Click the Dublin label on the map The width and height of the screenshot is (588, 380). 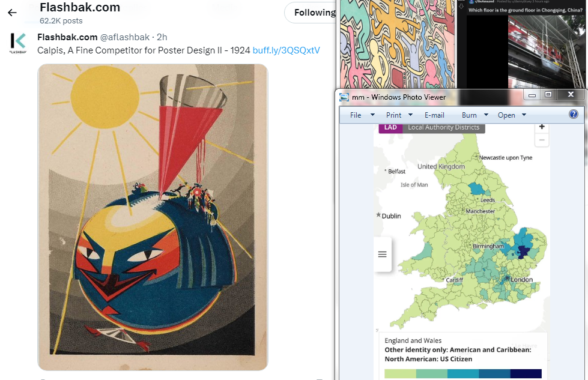[x=391, y=216]
